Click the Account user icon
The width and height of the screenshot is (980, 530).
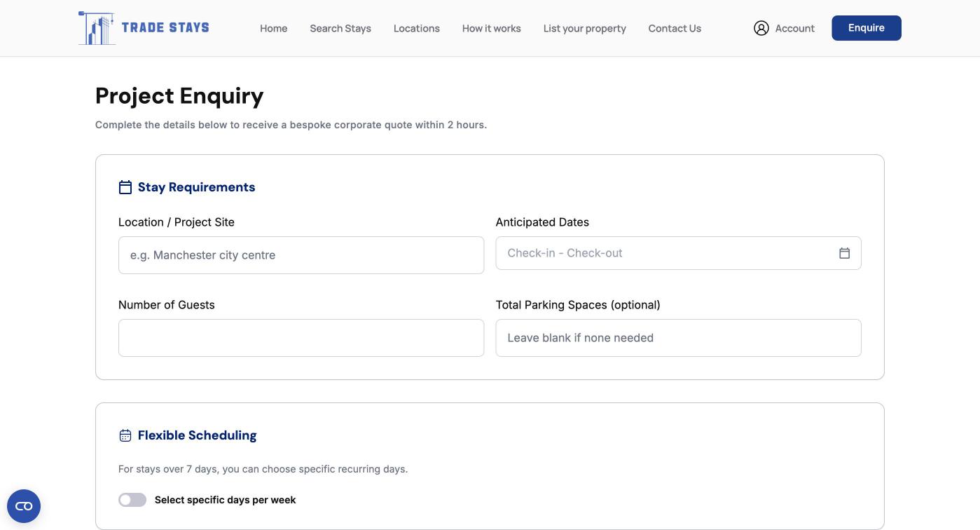(x=761, y=28)
